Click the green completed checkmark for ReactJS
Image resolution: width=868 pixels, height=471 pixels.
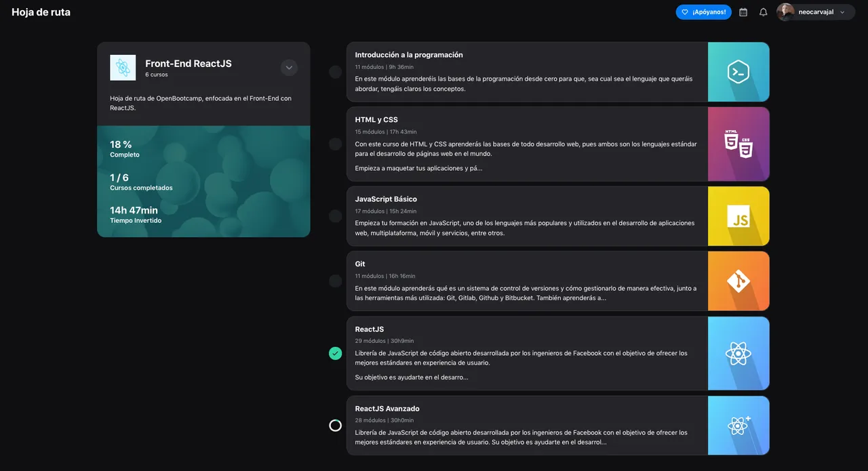[x=335, y=353]
